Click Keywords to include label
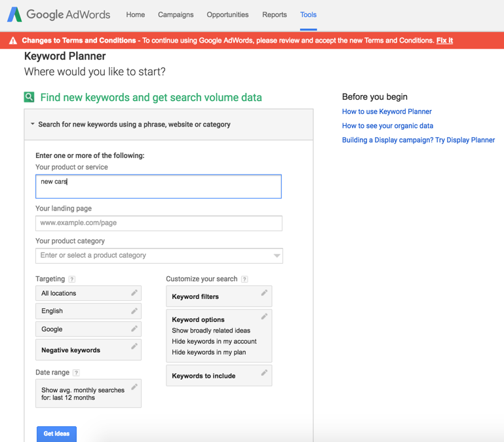The image size is (504, 442). tap(203, 376)
